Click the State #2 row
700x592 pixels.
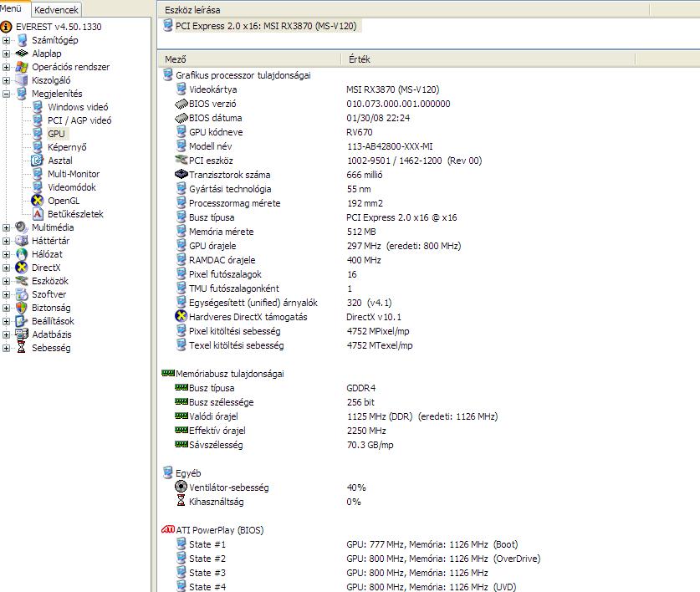207,559
